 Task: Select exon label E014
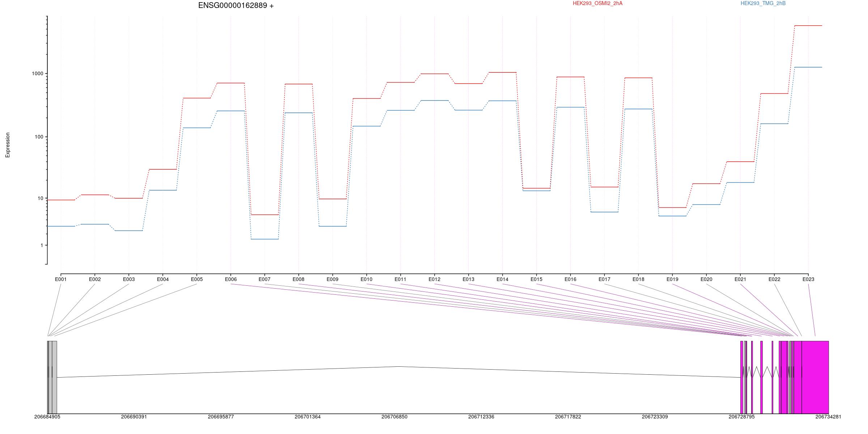[x=502, y=279]
